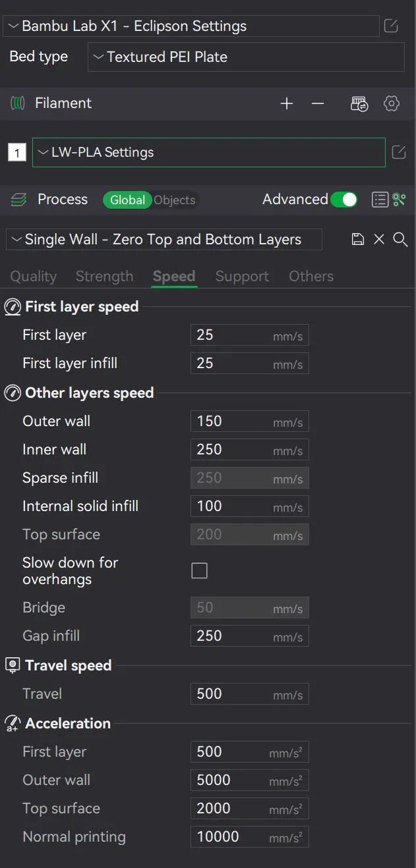Search process parameters with the magnifier icon
The height and width of the screenshot is (868, 416).
[x=400, y=240]
